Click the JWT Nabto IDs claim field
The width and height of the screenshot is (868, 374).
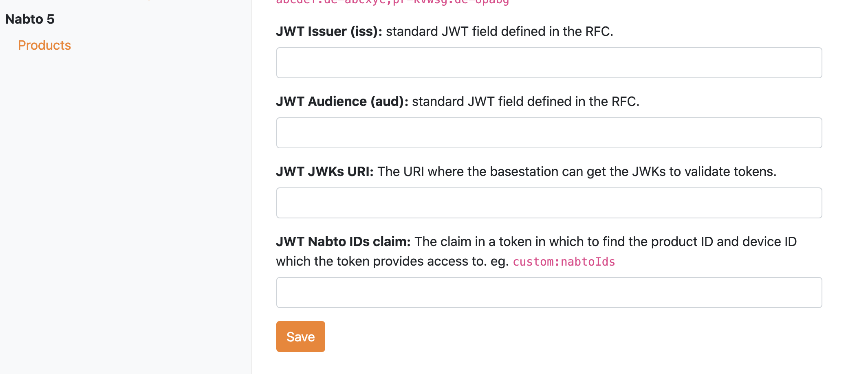[x=549, y=293]
